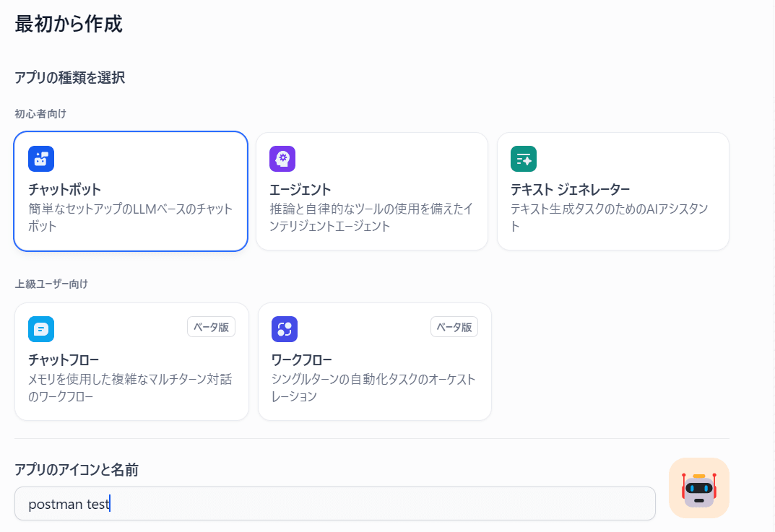
Task: Open the robot emoji app icon picker
Action: 698,488
